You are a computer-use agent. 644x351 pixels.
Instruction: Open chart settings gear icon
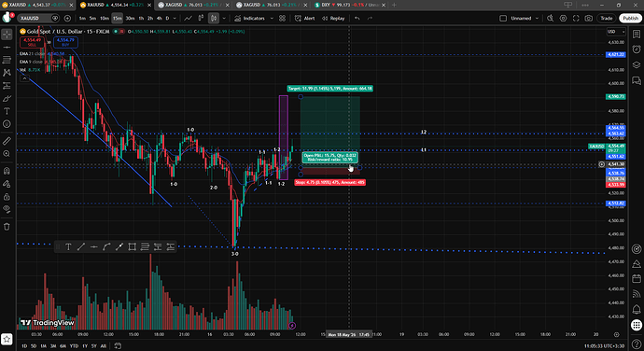click(x=563, y=18)
